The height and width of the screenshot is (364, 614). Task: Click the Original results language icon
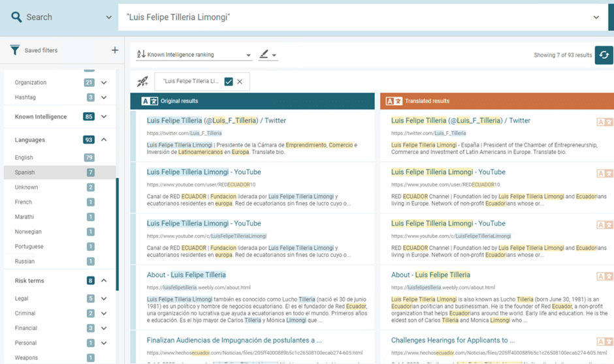tap(150, 101)
